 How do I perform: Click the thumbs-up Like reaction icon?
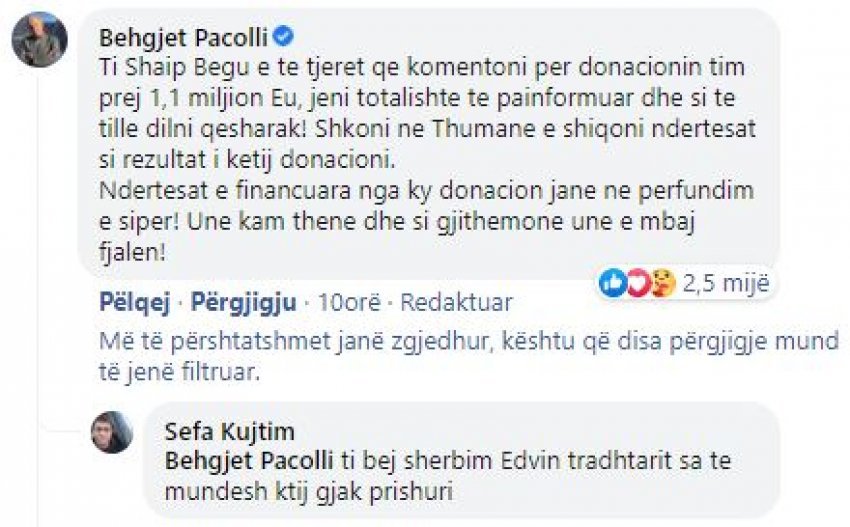[x=613, y=282]
